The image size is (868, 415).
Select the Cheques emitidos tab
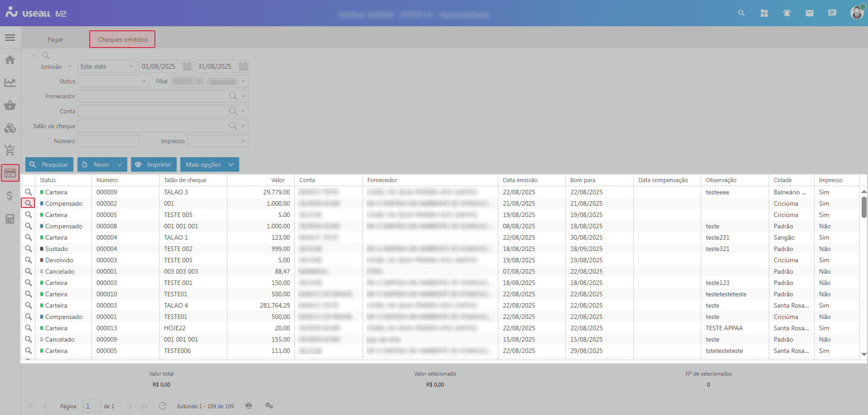[x=123, y=39]
